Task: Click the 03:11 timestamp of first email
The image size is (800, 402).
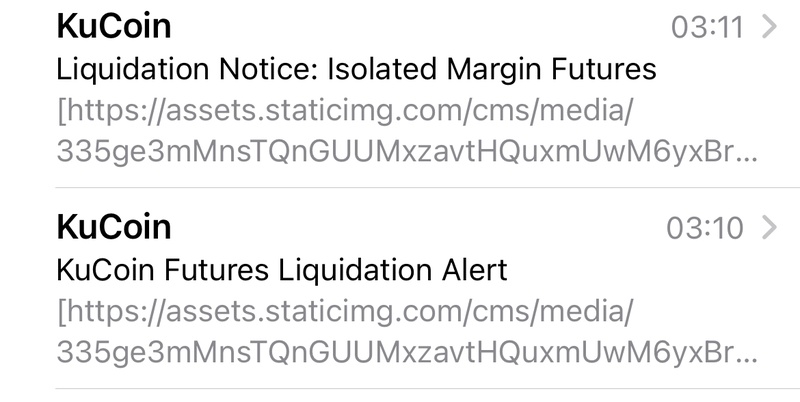Action: [707, 28]
